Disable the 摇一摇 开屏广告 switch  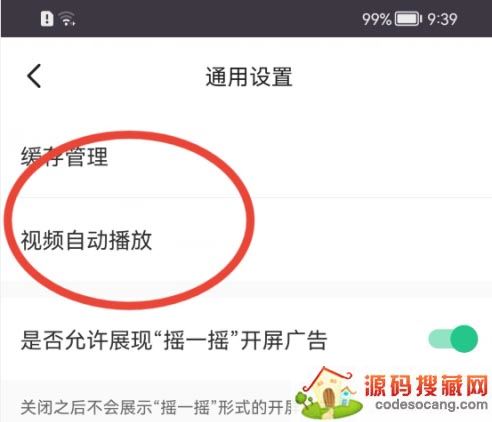click(x=453, y=339)
